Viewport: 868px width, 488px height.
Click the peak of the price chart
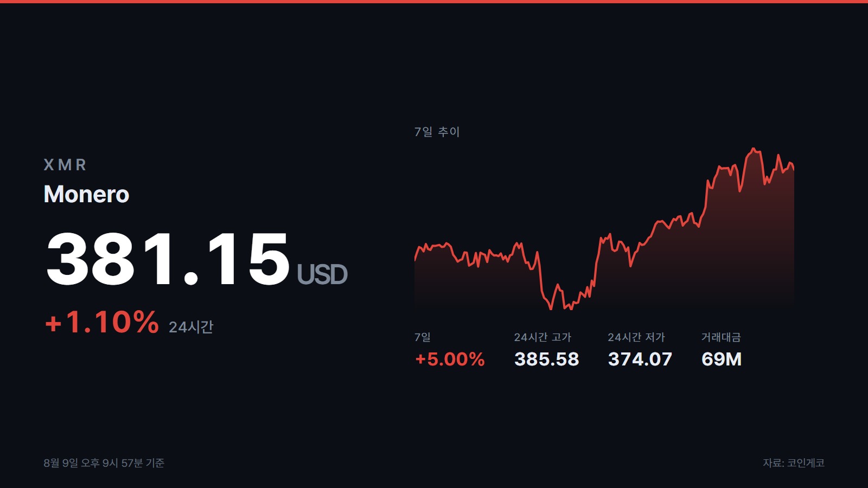pyautogui.click(x=753, y=149)
